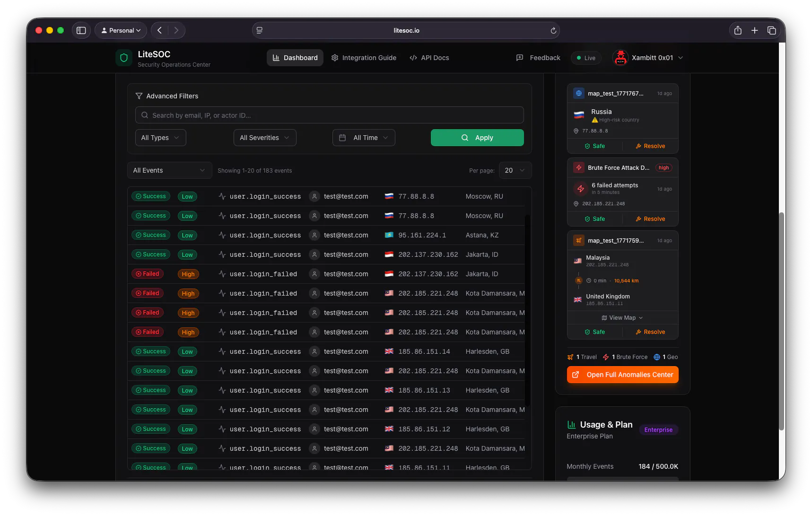Toggle the Safari sidebar button
Image resolution: width=812 pixels, height=516 pixels.
click(81, 30)
